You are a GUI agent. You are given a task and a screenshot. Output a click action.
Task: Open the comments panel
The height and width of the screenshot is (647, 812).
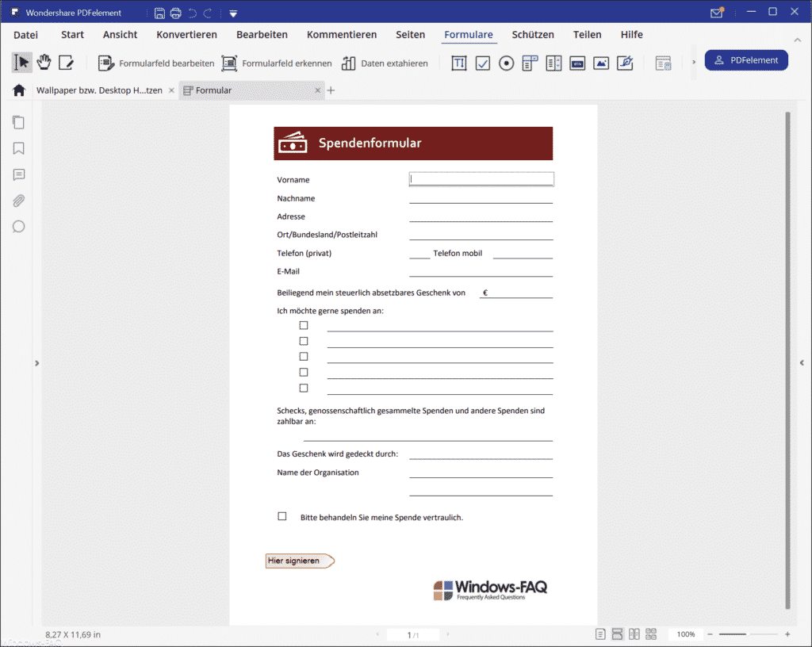pos(19,174)
